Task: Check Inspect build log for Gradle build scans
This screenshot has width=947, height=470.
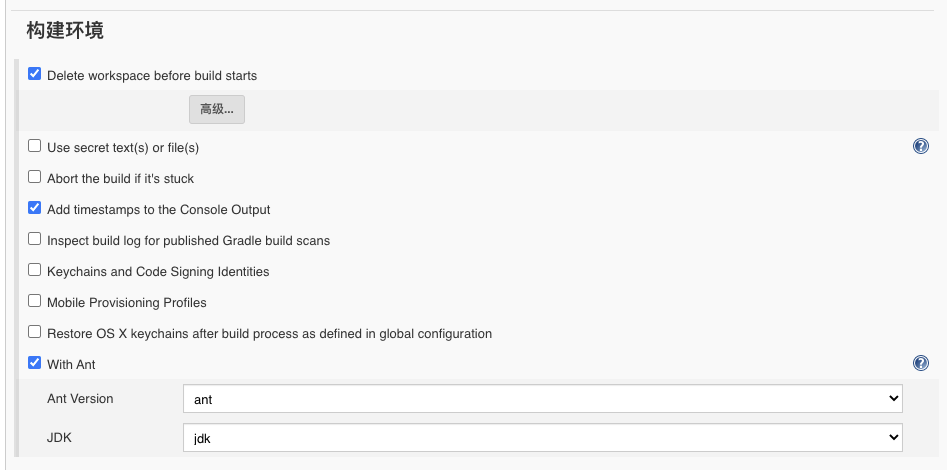Action: pyautogui.click(x=34, y=239)
